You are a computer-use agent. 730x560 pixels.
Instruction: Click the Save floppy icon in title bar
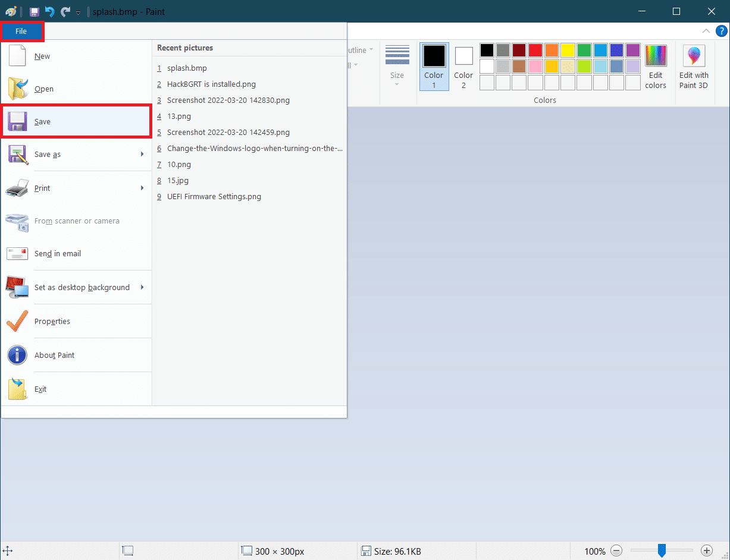pyautogui.click(x=35, y=12)
